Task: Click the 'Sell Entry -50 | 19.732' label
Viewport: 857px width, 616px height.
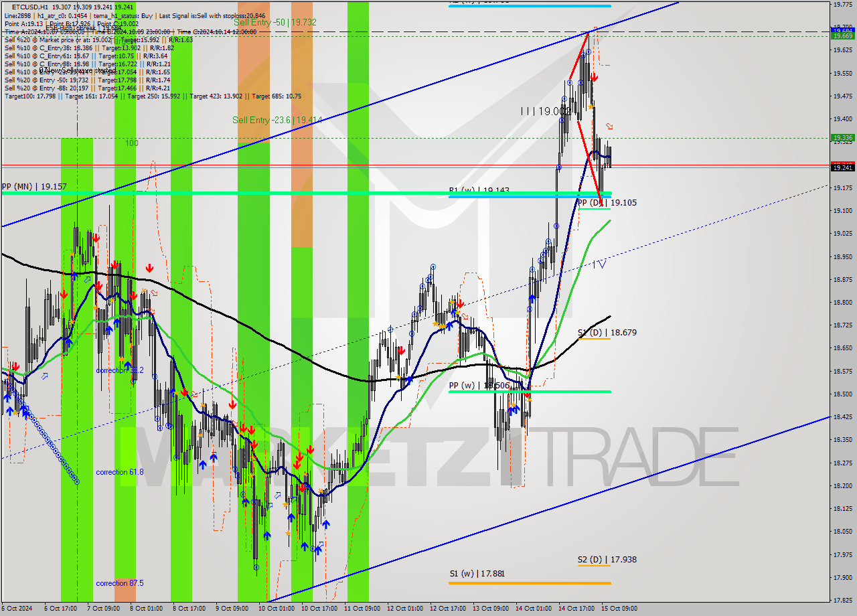Action: click(x=275, y=22)
